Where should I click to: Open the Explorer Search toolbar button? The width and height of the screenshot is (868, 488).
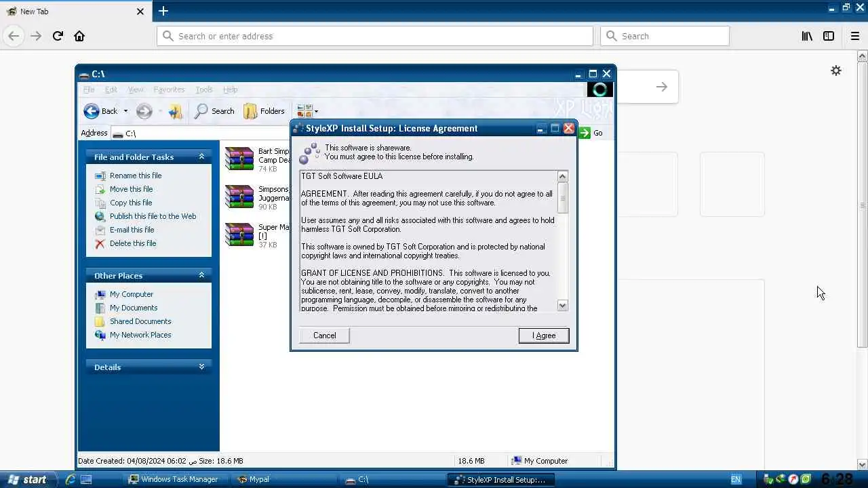point(214,111)
